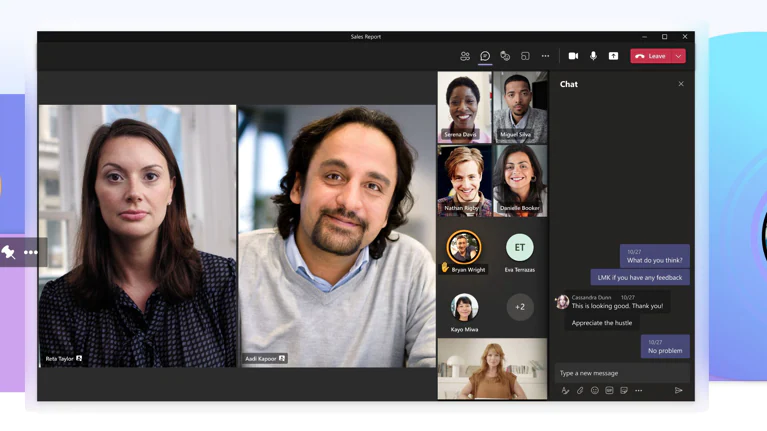767x431 pixels.
Task: Send the chat message
Action: point(679,391)
